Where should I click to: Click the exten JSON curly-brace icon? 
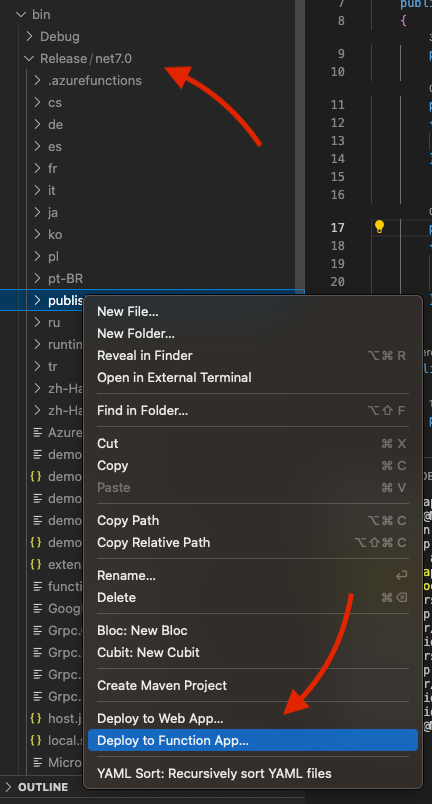[x=35, y=564]
